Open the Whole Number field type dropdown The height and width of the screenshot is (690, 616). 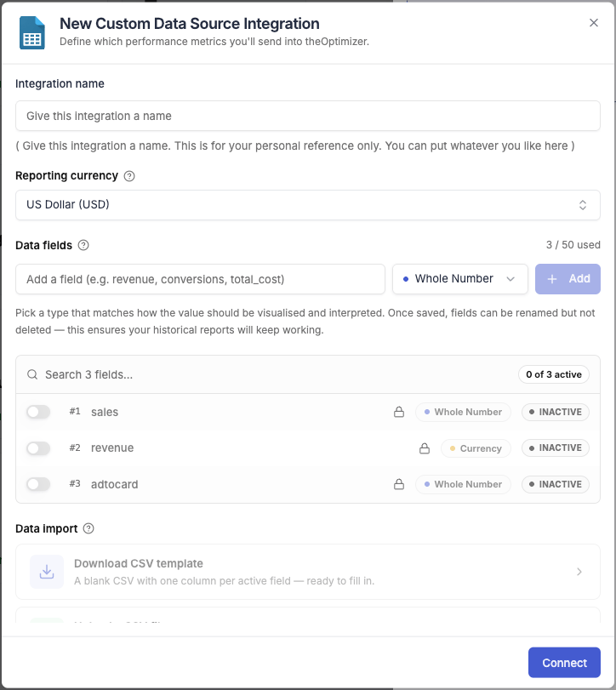pos(459,279)
